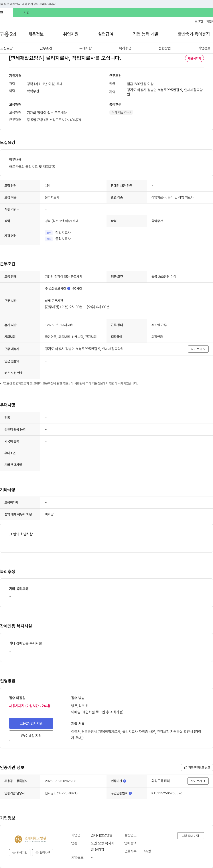Screen dimensions: 213x868
Task: Click the 구인인증번호 help icon
Action: pos(130,793)
